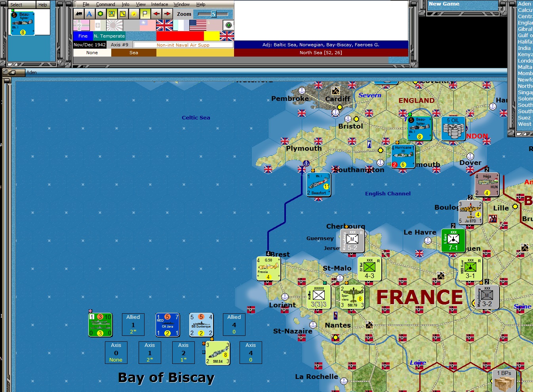Image resolution: width=533 pixels, height=392 pixels.
Task: Select the G.50 Freccia fighter at Brest
Action: (268, 269)
